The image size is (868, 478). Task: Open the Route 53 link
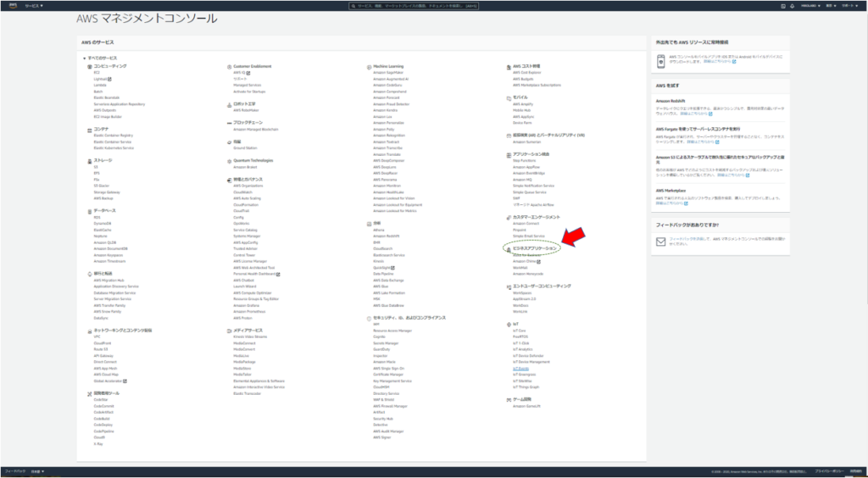tap(101, 349)
